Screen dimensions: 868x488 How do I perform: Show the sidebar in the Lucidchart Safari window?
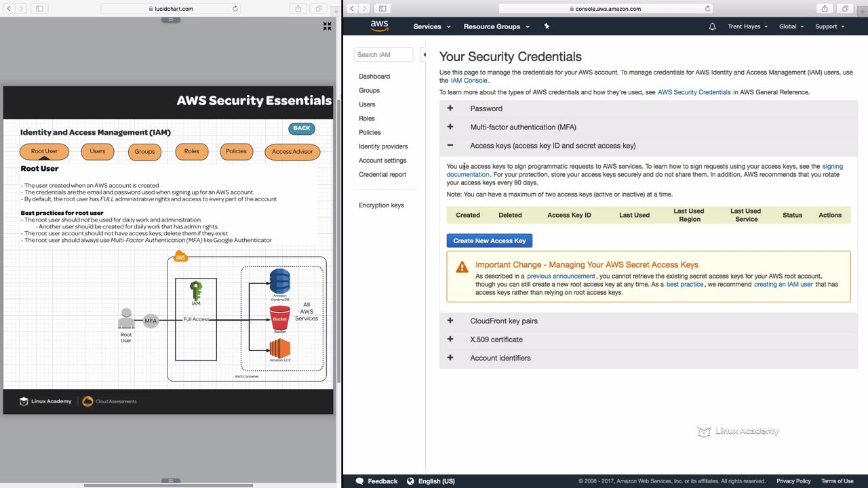(39, 9)
